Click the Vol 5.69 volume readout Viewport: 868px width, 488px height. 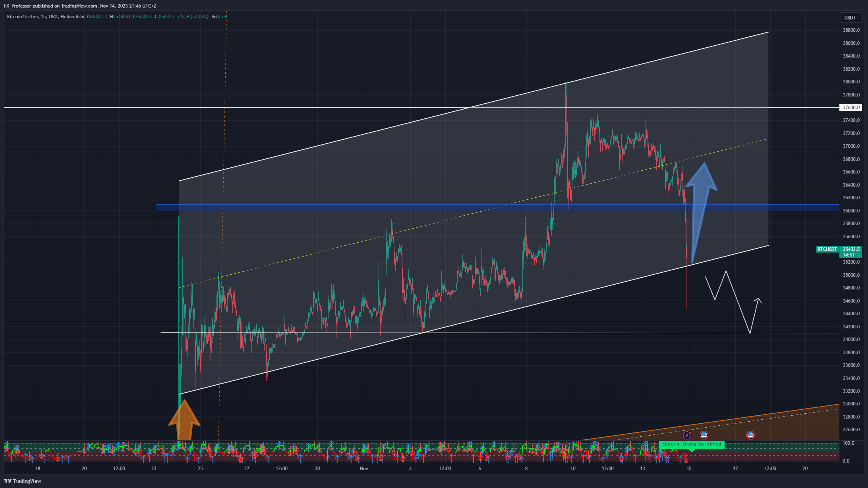(x=219, y=17)
